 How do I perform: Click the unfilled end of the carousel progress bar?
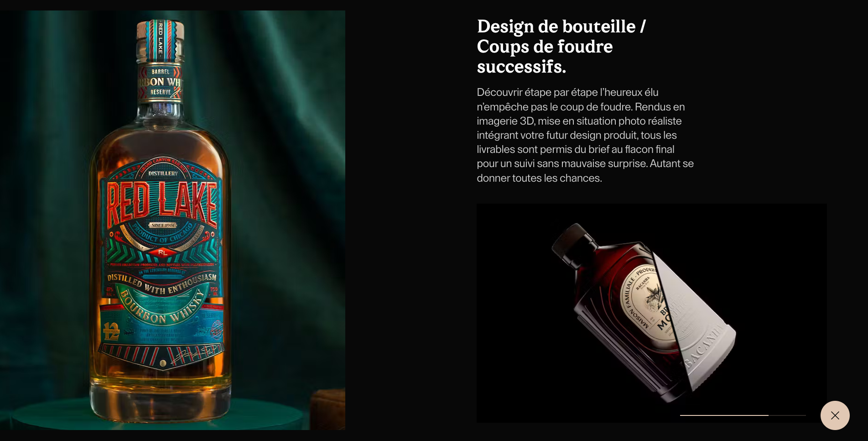click(x=787, y=415)
